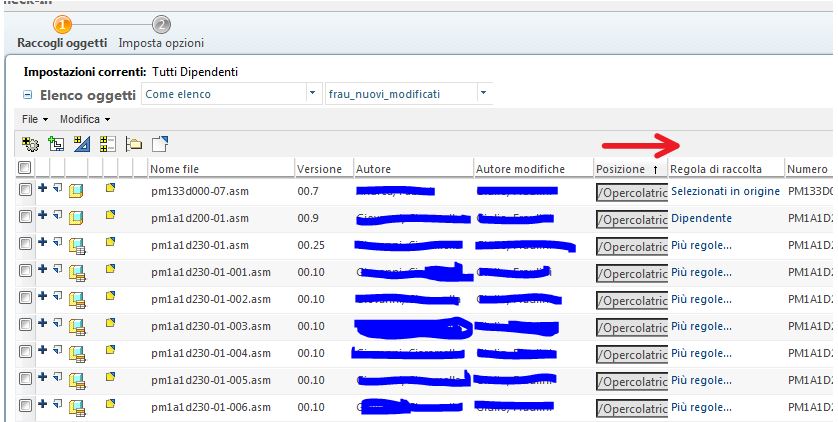Sort by the Versione column header
Screen dimensions: 838x422
[x=320, y=169]
